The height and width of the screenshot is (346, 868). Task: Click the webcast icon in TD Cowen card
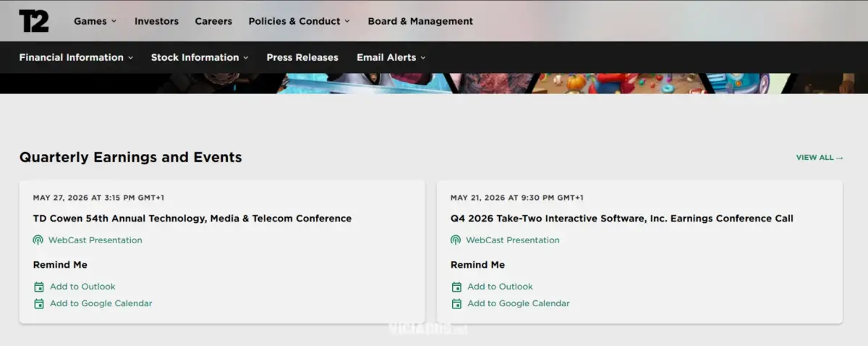pos(38,240)
